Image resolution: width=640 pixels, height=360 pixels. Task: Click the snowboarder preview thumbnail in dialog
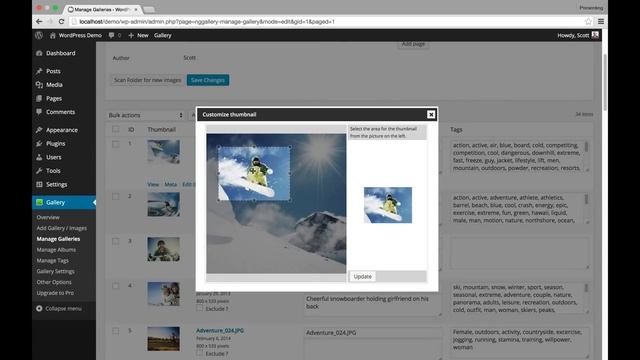(x=388, y=205)
